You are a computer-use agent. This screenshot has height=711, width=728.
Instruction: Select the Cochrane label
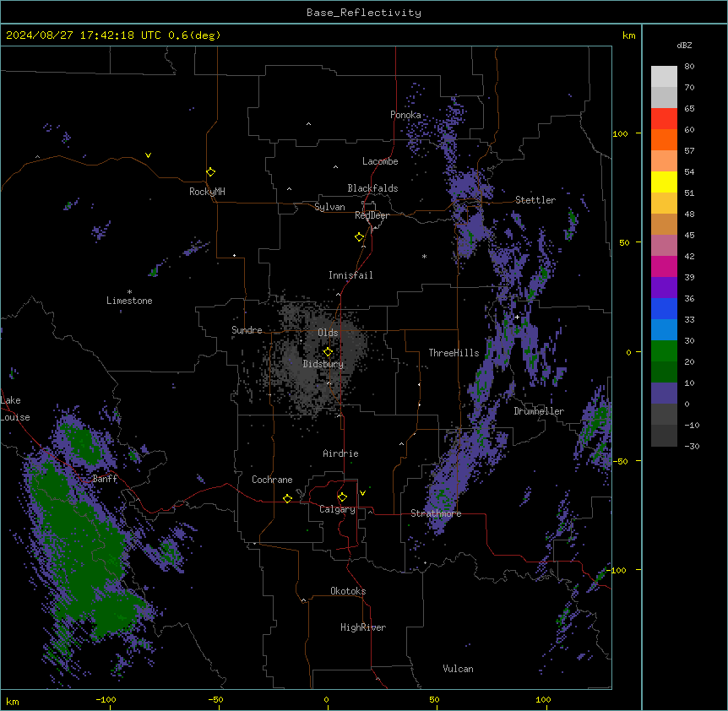pos(272,480)
